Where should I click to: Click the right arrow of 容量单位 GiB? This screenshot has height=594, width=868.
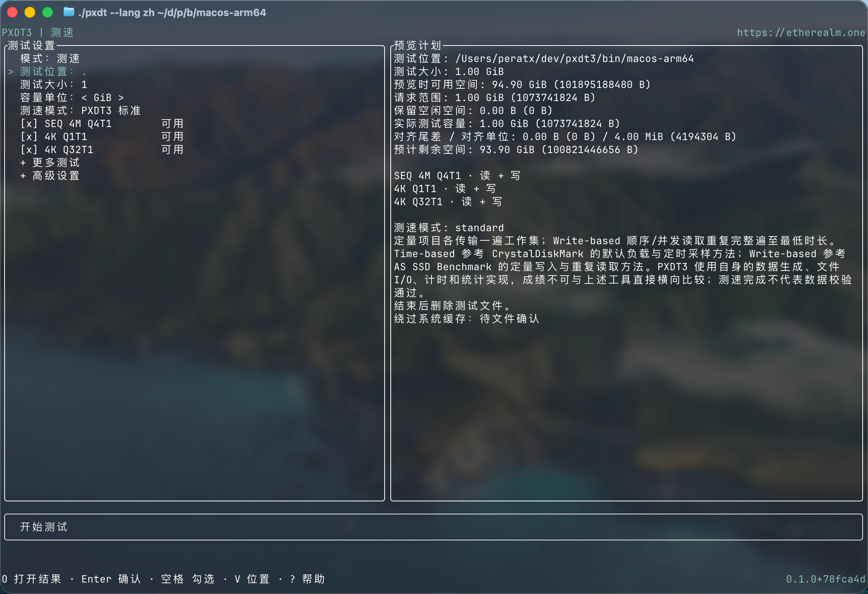pos(121,98)
